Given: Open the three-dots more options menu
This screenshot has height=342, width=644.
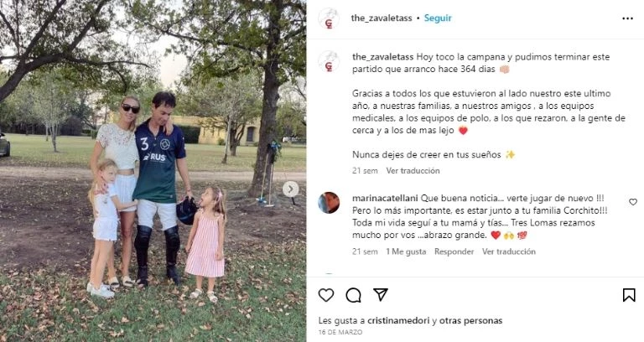Looking at the screenshot, I should pyautogui.click(x=627, y=18).
